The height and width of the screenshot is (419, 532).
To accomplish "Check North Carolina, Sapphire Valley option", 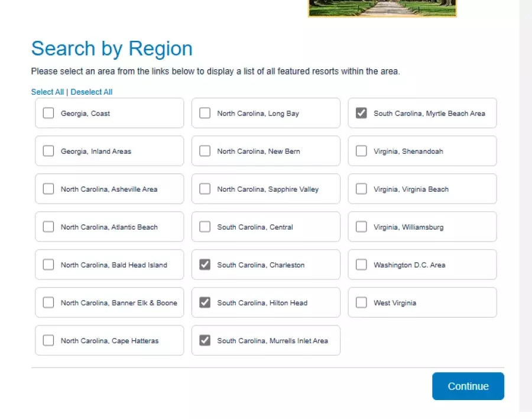I will pyautogui.click(x=205, y=189).
